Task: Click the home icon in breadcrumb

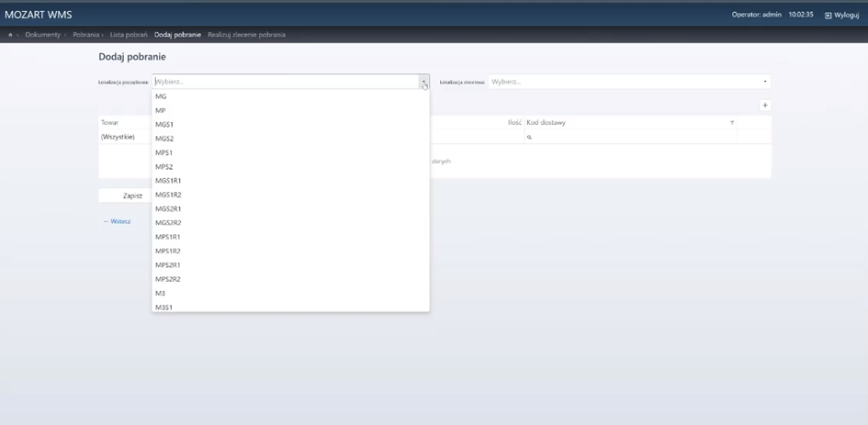Action: tap(10, 35)
